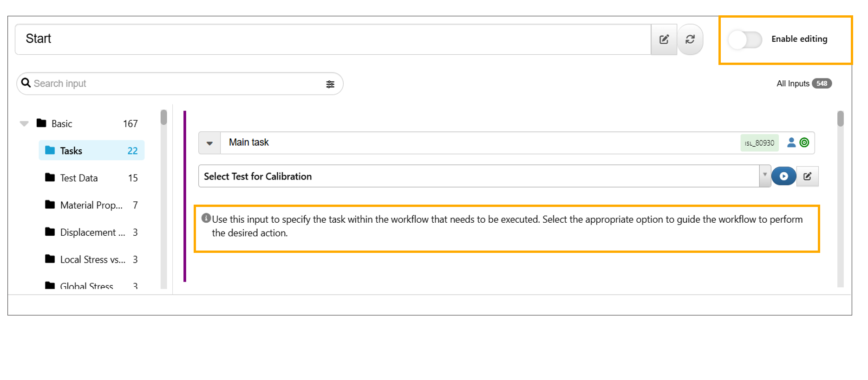Click in the Search input field
The image size is (868, 380).
click(x=176, y=84)
